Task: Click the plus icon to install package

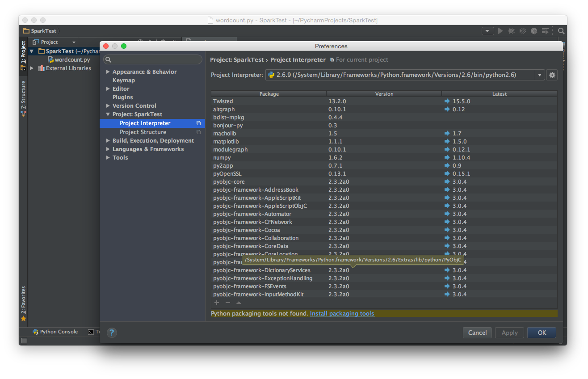Action: pyautogui.click(x=217, y=303)
